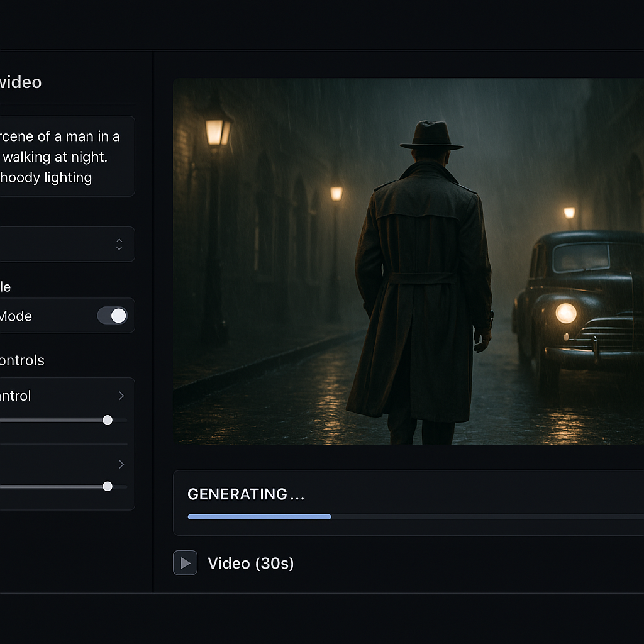Click the Video (30s) label
The image size is (644, 644).
[x=250, y=563]
